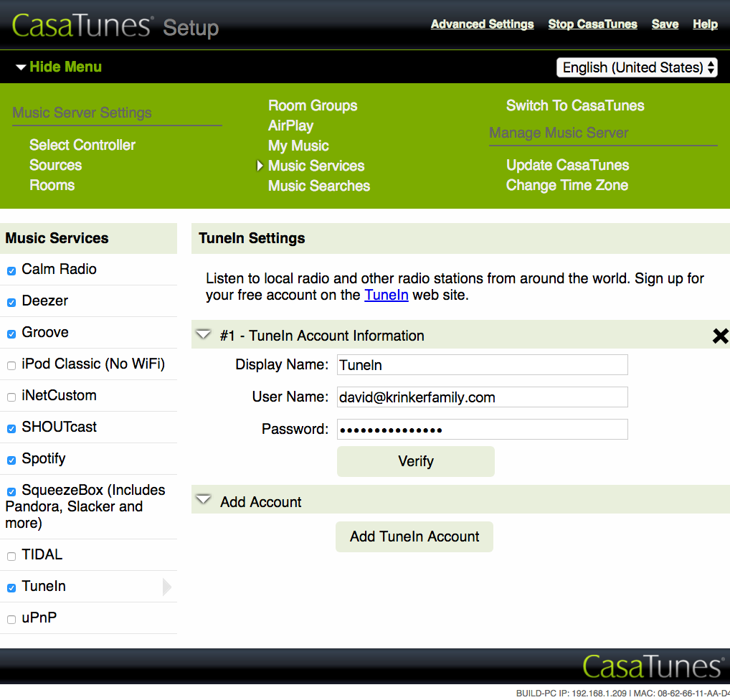Select iNetCustom in services list

click(59, 395)
